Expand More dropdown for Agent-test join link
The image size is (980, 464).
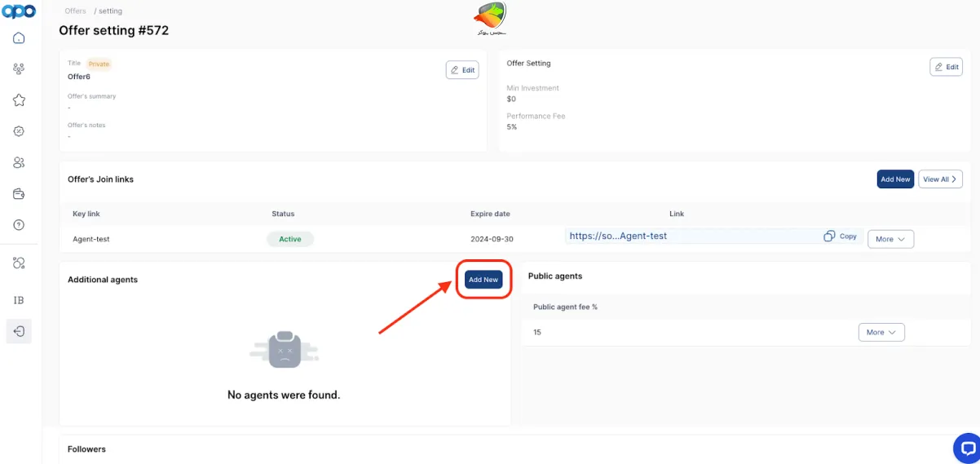(890, 239)
